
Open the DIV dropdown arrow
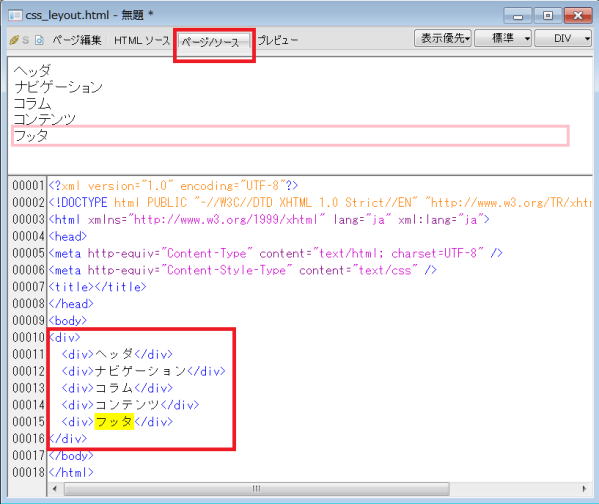(x=587, y=38)
